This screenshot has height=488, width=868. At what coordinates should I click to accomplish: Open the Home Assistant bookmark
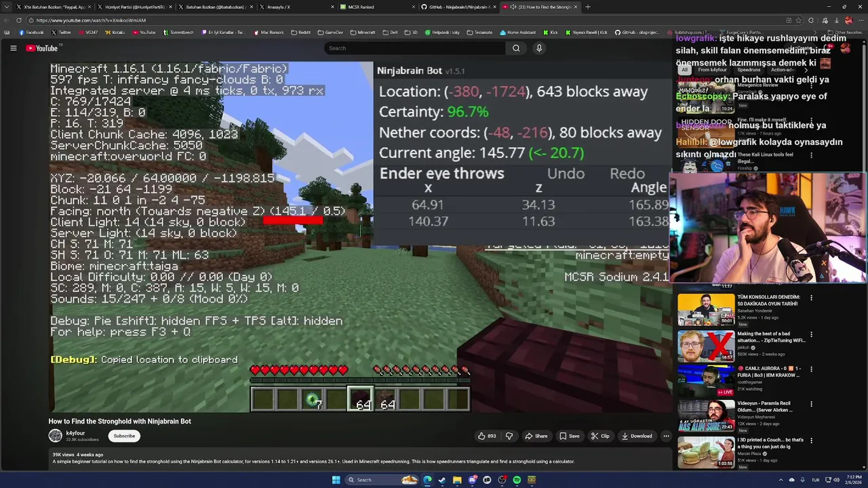(517, 33)
